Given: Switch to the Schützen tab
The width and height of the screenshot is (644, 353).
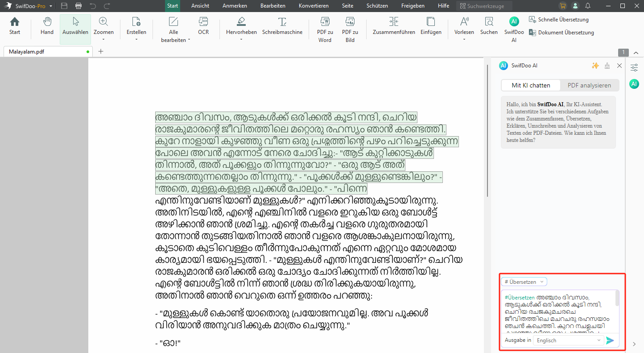Looking at the screenshot, I should click(377, 6).
